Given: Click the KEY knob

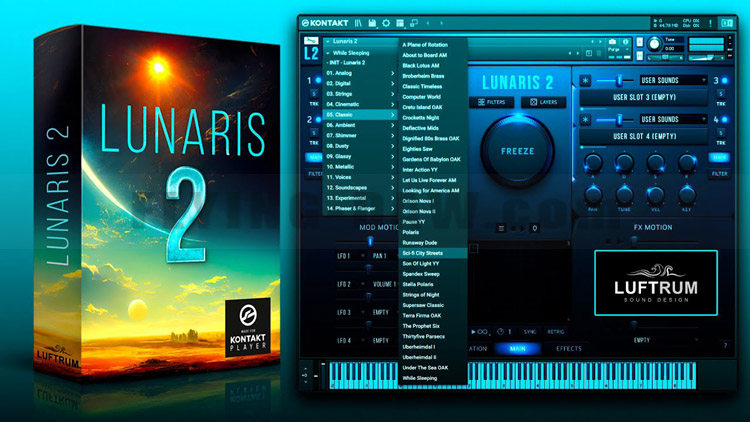Looking at the screenshot, I should click(x=687, y=195).
